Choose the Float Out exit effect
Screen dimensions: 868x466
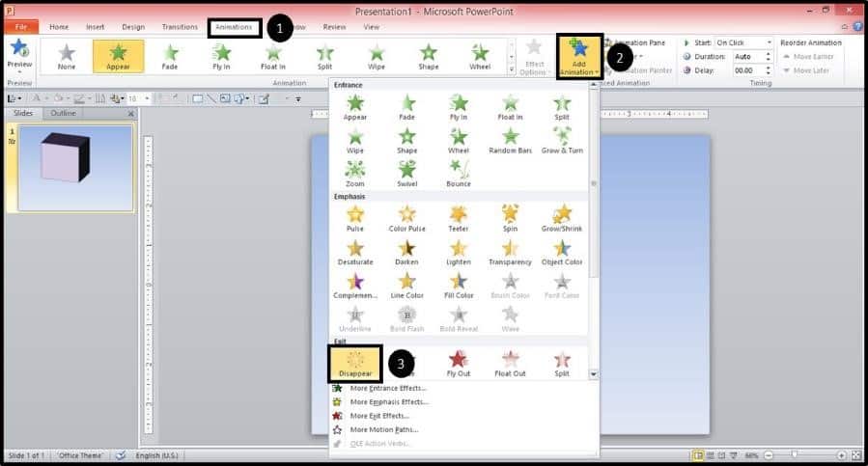pos(510,364)
